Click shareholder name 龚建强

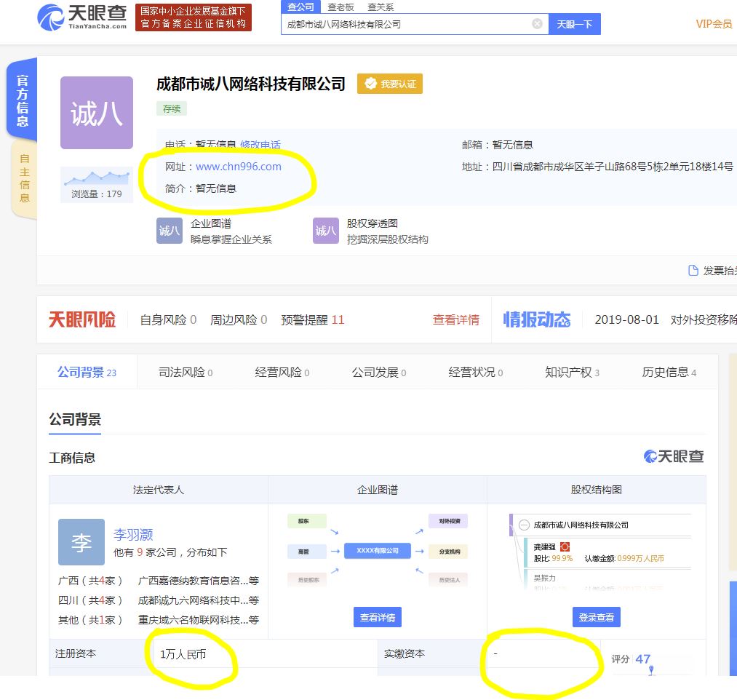coord(544,546)
